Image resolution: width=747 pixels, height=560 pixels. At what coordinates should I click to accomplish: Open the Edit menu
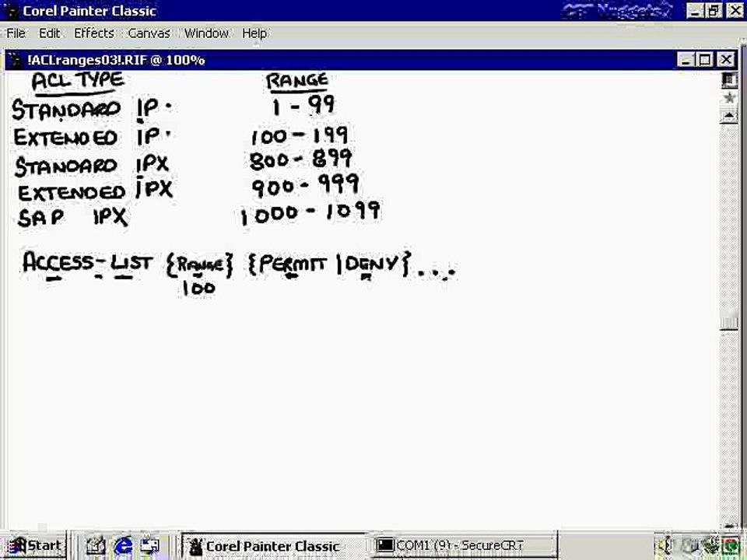[x=50, y=33]
